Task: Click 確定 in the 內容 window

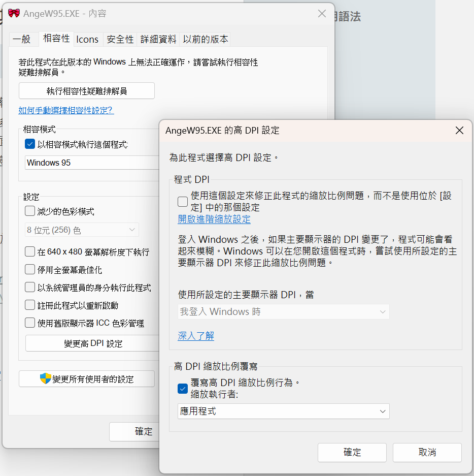Action: [134, 431]
